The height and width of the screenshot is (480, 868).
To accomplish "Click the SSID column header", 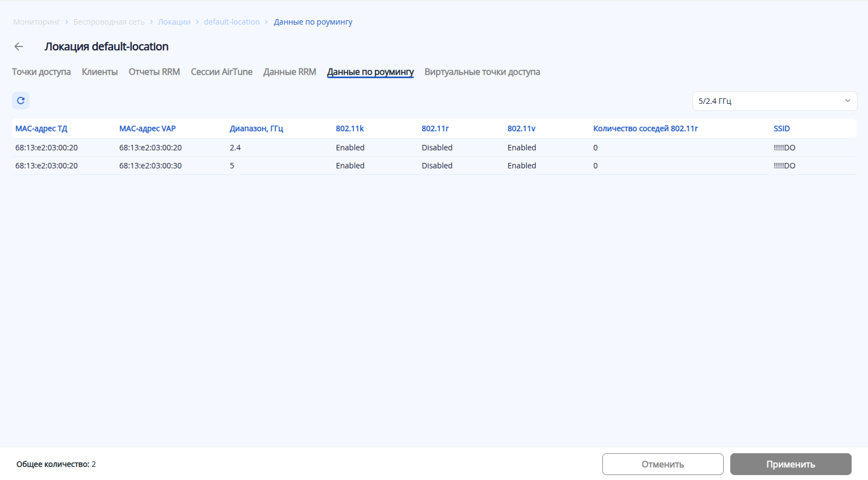I will (x=782, y=128).
